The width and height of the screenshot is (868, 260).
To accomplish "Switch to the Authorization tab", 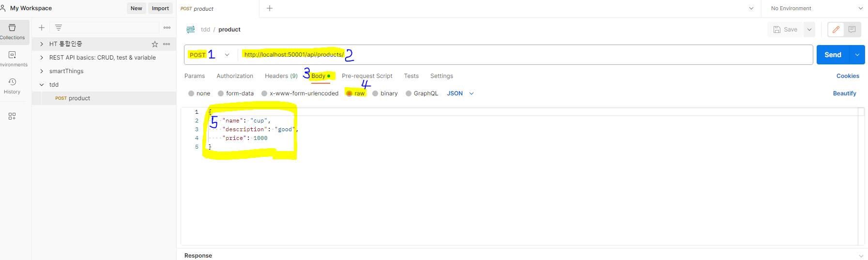I will (235, 76).
